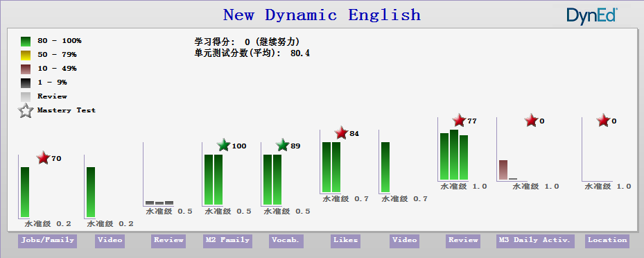This screenshot has width=644, height=258.
Task: Click the M3 Daily Activ. button
Action: pyautogui.click(x=535, y=241)
